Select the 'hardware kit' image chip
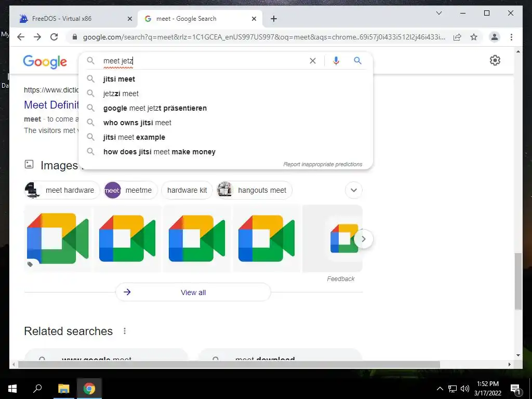Screen dimensions: 532x399 pos(187,190)
